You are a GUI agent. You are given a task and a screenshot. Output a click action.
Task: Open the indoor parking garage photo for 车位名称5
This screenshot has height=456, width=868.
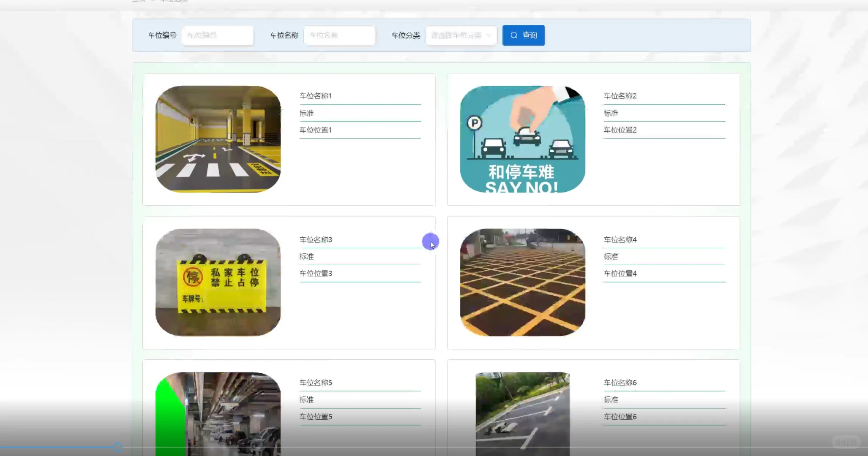coord(218,412)
